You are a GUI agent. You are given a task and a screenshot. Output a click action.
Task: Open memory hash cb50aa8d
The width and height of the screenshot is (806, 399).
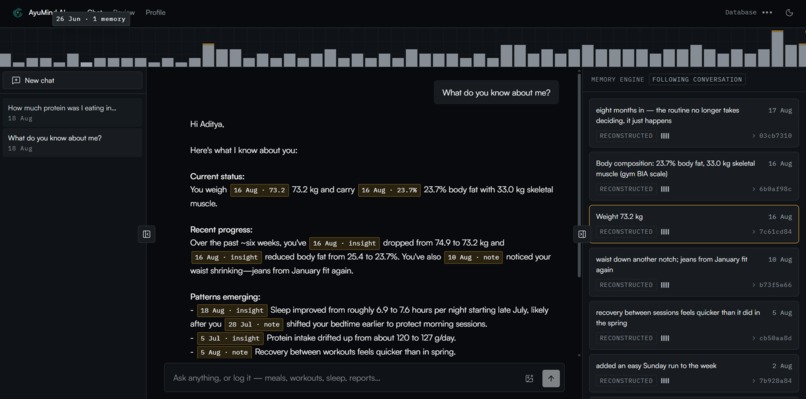tap(772, 338)
